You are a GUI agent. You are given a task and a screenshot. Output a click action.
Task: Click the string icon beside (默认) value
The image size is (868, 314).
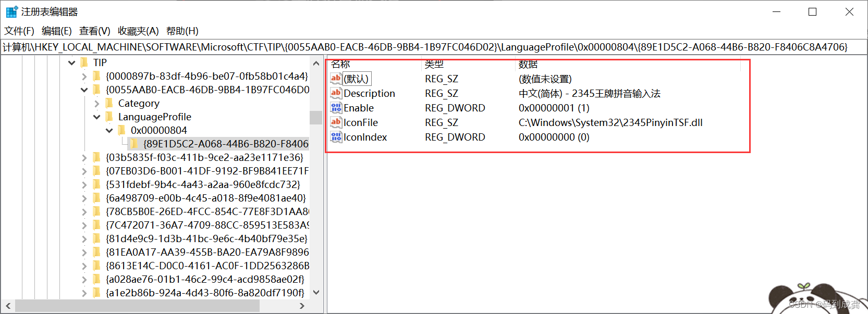(x=336, y=79)
